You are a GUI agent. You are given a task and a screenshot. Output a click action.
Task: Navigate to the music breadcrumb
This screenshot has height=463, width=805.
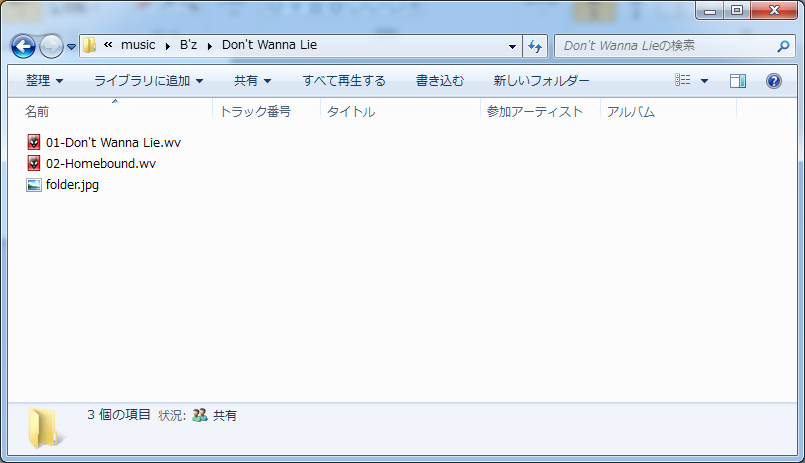pyautogui.click(x=138, y=45)
